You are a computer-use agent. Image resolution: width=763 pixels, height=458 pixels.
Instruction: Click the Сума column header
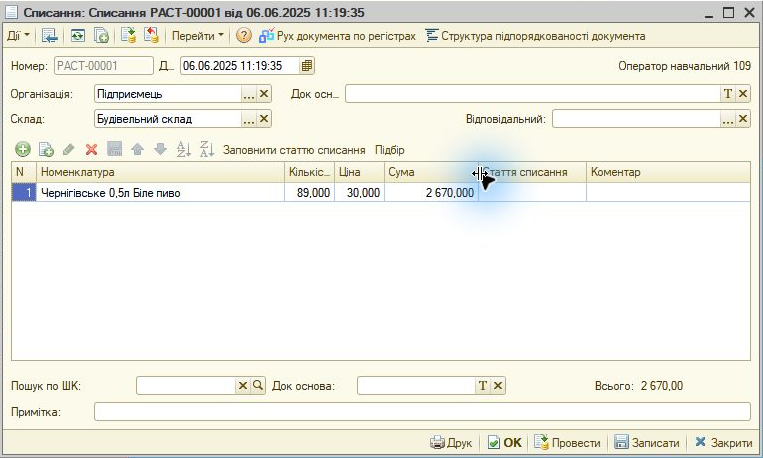[431, 172]
